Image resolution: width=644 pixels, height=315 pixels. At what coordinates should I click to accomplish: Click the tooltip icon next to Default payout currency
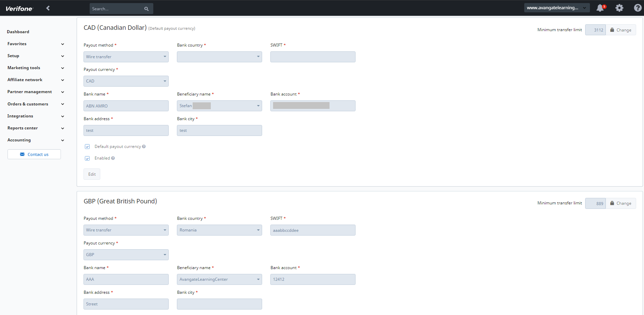click(x=144, y=146)
